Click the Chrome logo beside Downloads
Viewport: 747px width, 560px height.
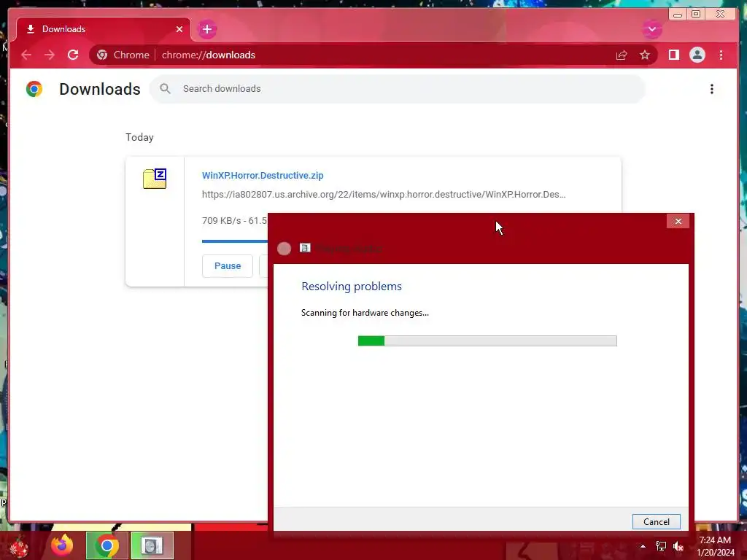34,89
